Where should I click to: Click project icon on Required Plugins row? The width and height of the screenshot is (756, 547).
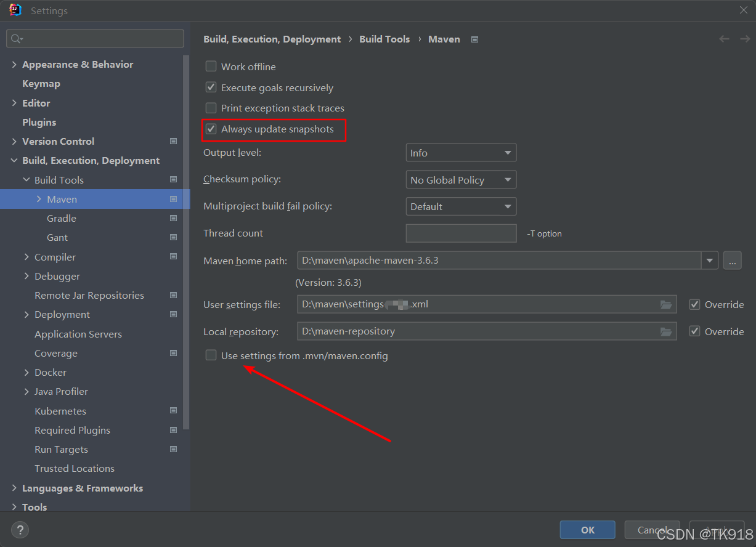173,430
